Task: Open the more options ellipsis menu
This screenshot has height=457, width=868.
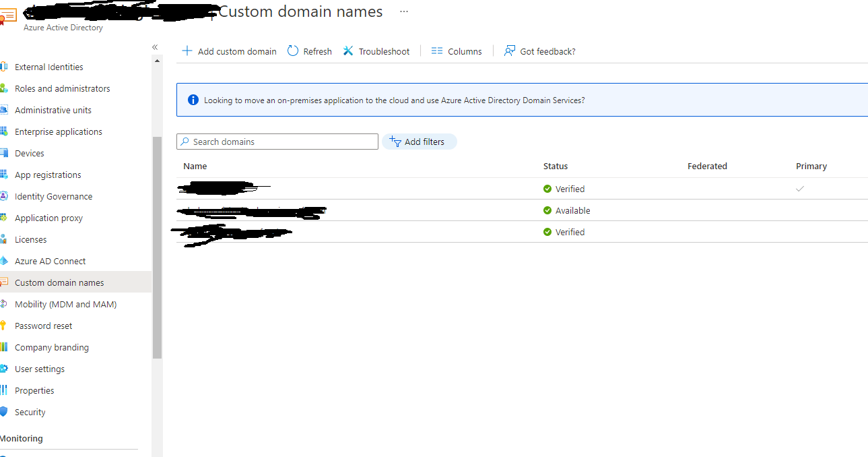Action: coord(404,12)
